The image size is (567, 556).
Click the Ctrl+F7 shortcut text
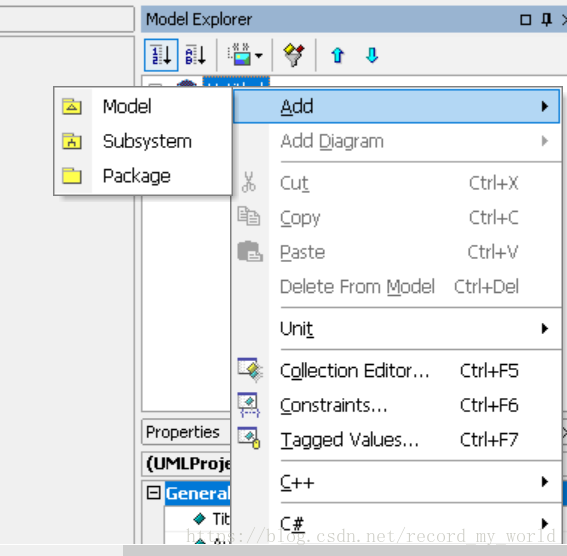pyautogui.click(x=489, y=440)
